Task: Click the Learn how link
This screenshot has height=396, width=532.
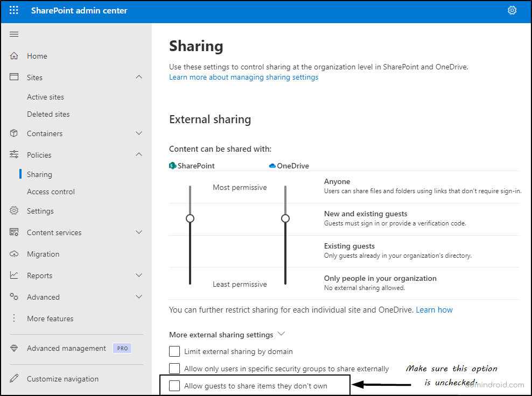Action: [434, 310]
